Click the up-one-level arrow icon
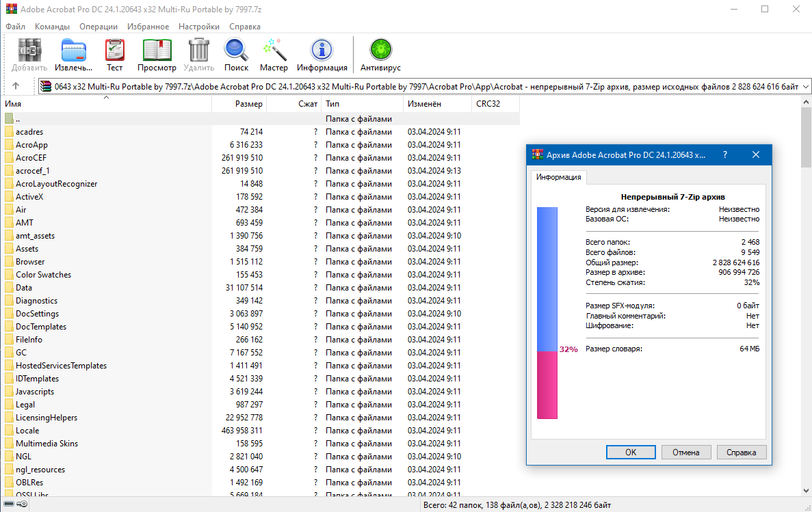812x512 pixels. coord(16,87)
